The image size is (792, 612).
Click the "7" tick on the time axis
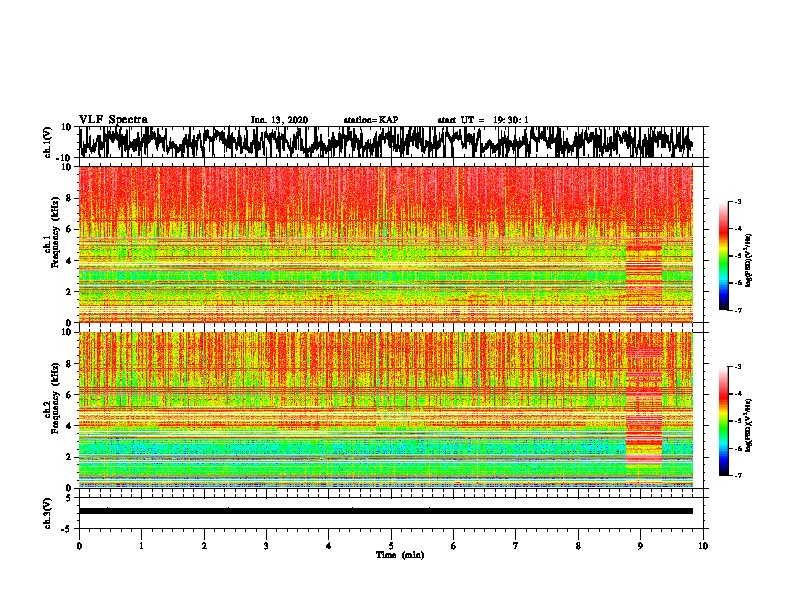(516, 546)
